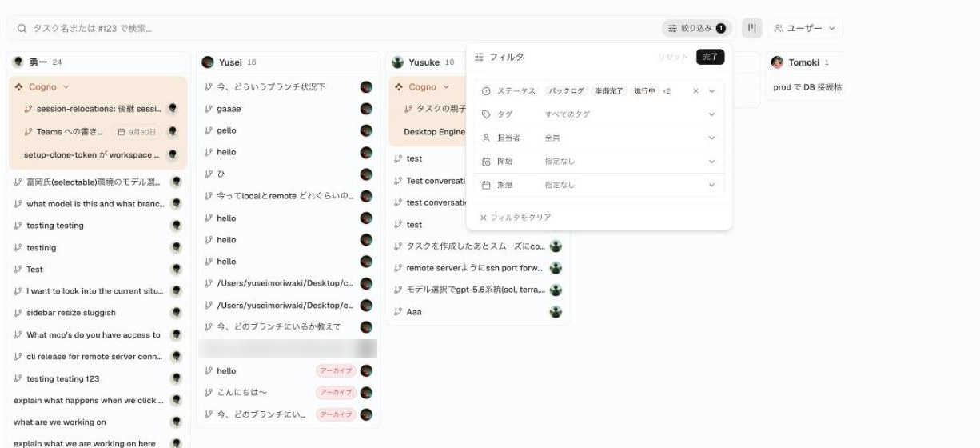Click branch icon beside 'Test' in 勇一 column
Image resolution: width=980 pixels, height=448 pixels.
18,270
